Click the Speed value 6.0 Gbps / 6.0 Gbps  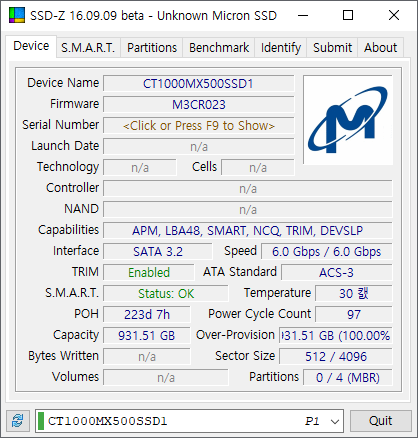[327, 252]
